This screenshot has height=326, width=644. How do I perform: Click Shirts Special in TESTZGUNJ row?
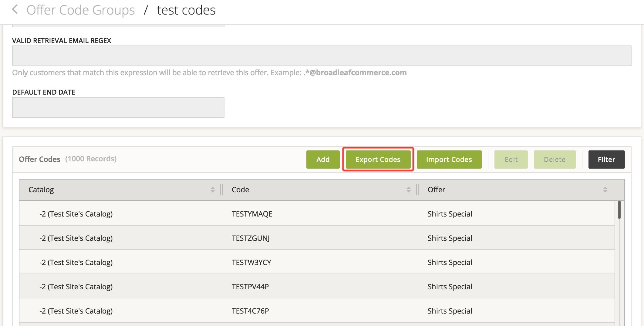pos(450,238)
